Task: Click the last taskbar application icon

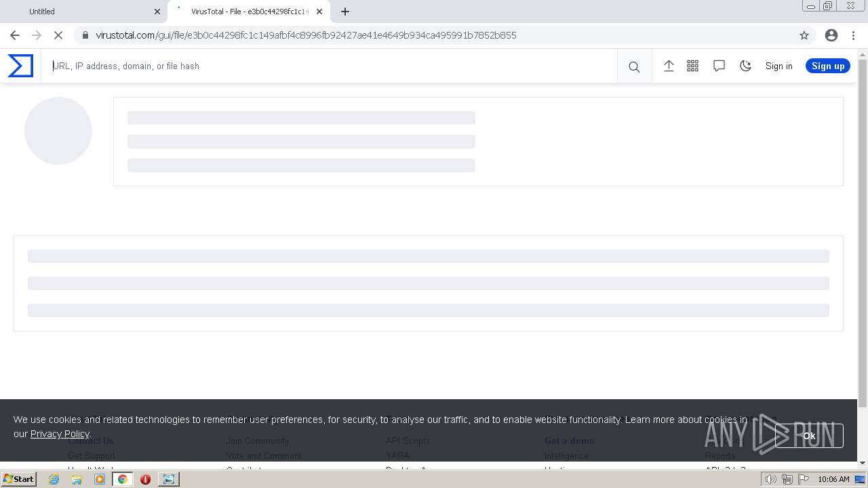Action: [168, 479]
